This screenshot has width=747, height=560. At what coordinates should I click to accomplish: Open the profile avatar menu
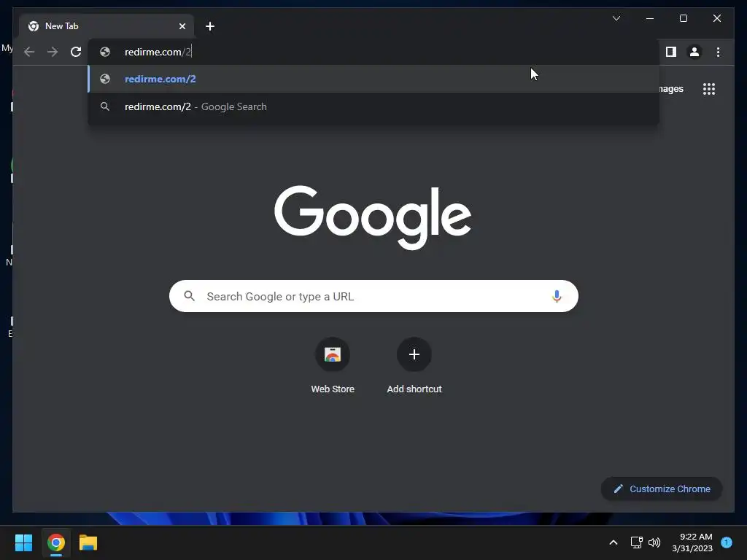[694, 52]
